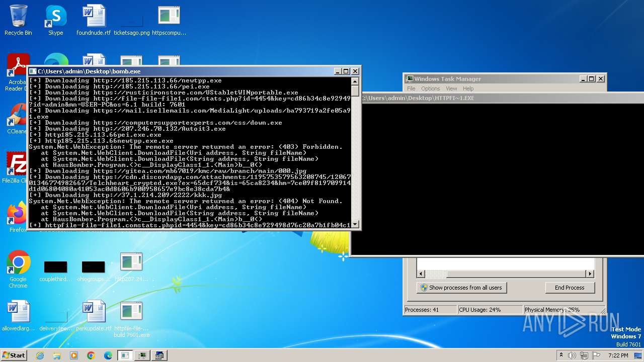The width and height of the screenshot is (644, 362).
Task: Open the Recycle Bin desktop icon
Action: (x=18, y=20)
